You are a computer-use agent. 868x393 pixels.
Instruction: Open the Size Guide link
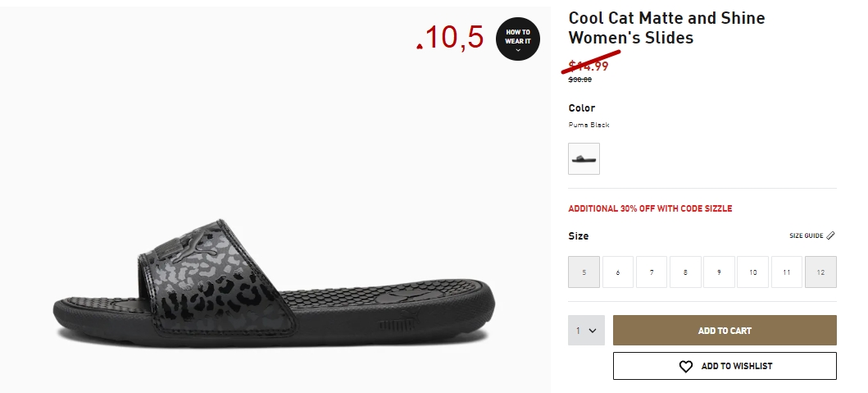coord(806,235)
